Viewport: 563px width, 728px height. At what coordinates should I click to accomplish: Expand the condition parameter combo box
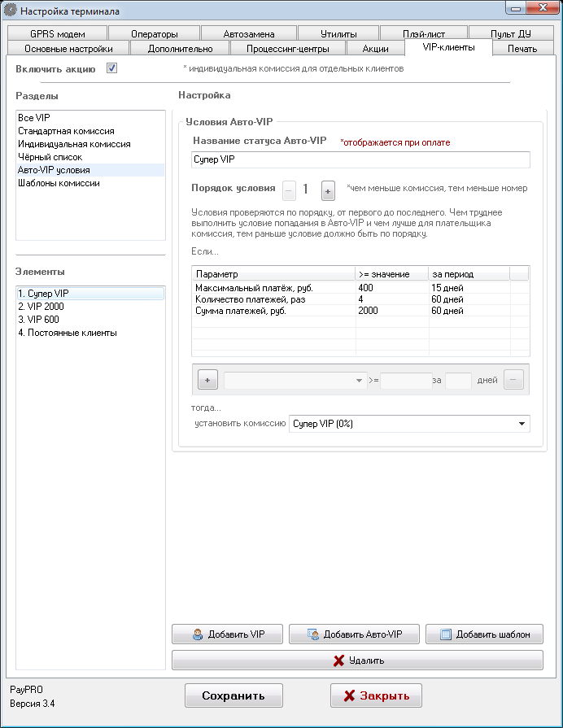pyautogui.click(x=294, y=380)
